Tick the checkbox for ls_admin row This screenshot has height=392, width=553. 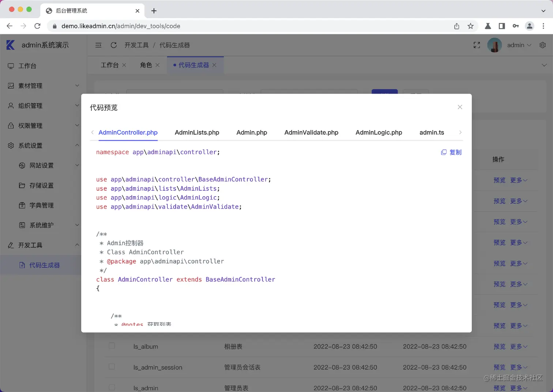(x=112, y=387)
